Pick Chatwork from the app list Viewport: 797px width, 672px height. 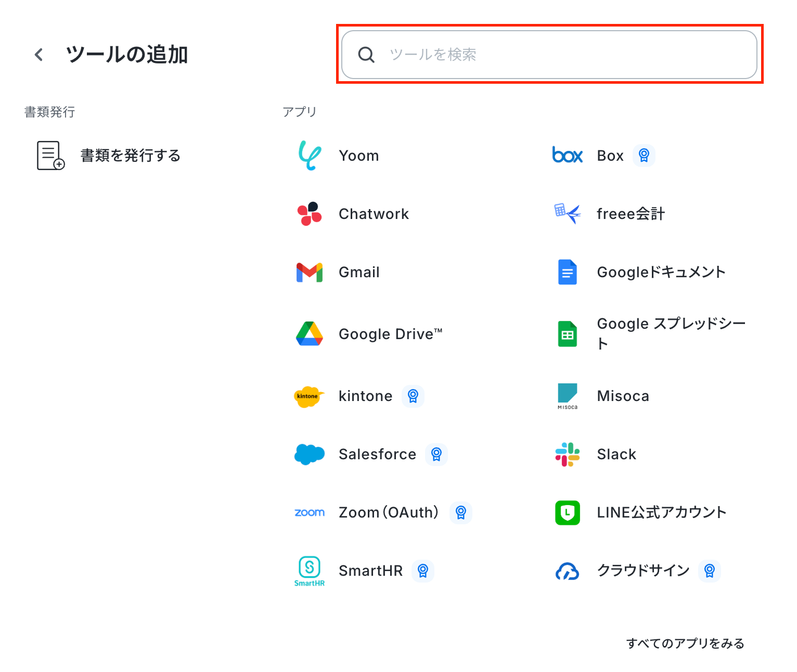pyautogui.click(x=374, y=214)
